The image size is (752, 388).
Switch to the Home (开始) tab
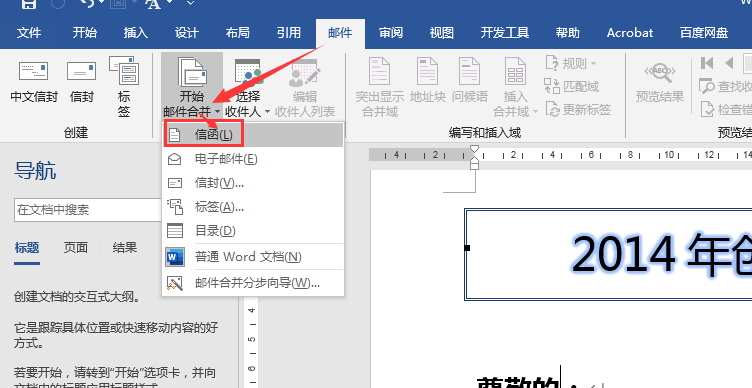[84, 33]
